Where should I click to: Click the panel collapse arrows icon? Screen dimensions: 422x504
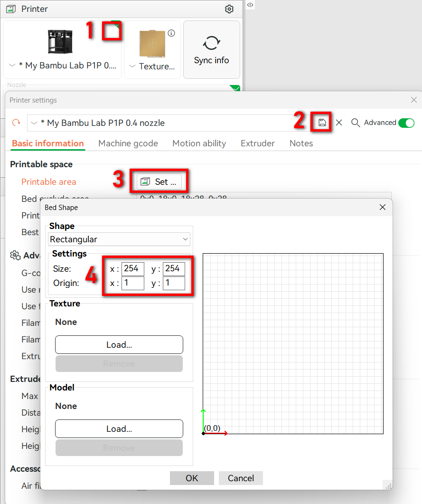(250, 5)
